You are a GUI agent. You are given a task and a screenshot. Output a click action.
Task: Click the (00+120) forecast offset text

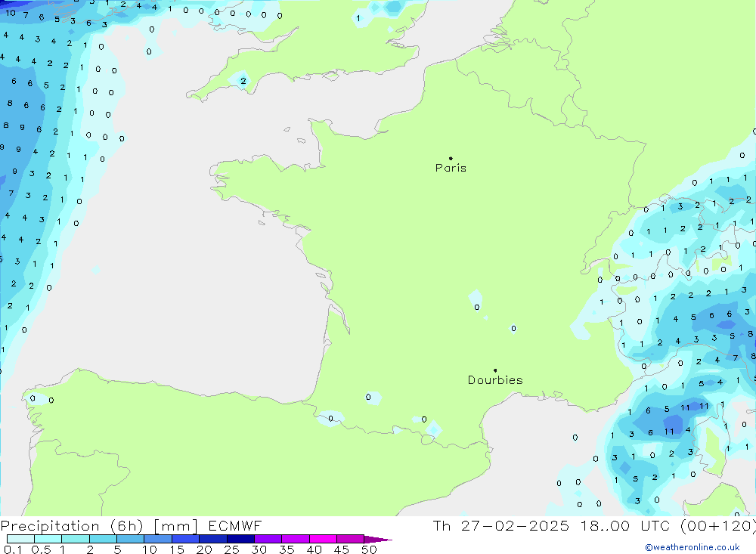[x=718, y=526]
